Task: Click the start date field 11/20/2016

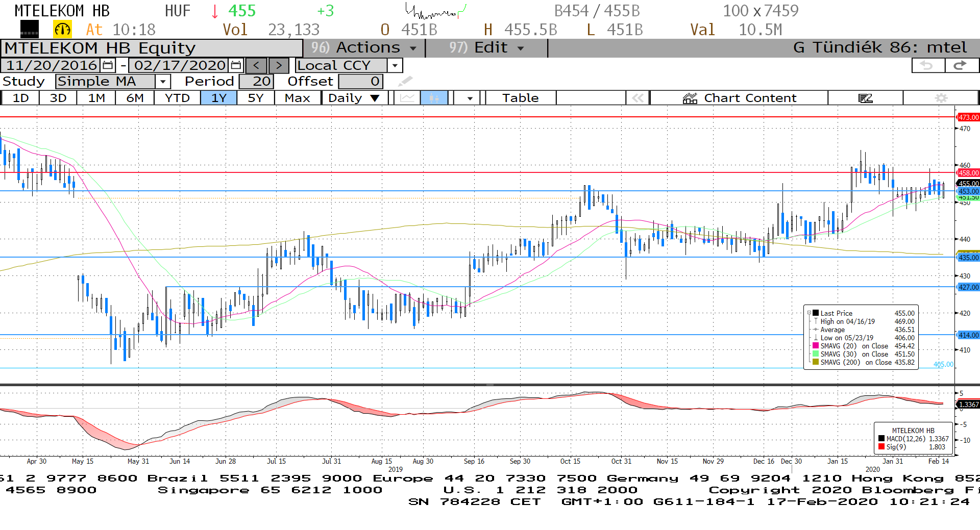Action: coord(52,65)
